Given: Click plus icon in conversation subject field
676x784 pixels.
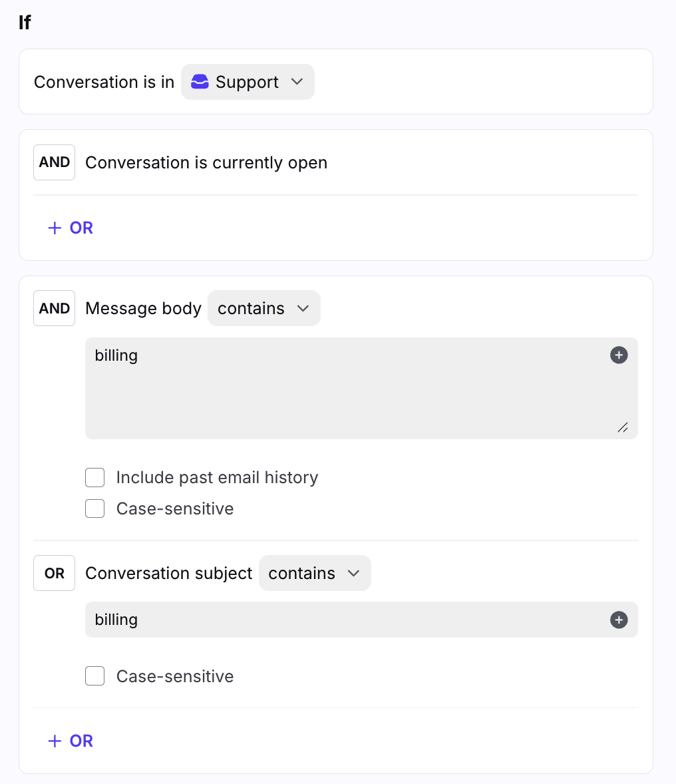Looking at the screenshot, I should click(619, 620).
